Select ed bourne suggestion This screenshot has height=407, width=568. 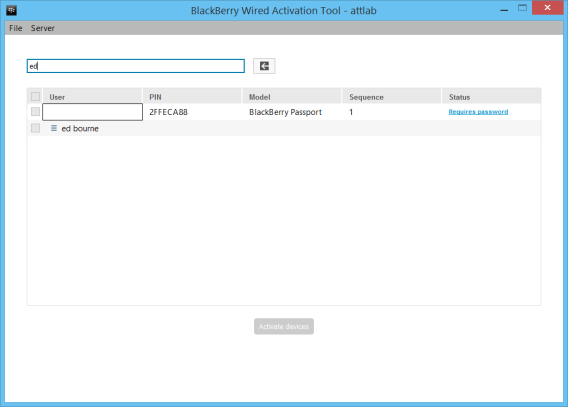[x=80, y=129]
